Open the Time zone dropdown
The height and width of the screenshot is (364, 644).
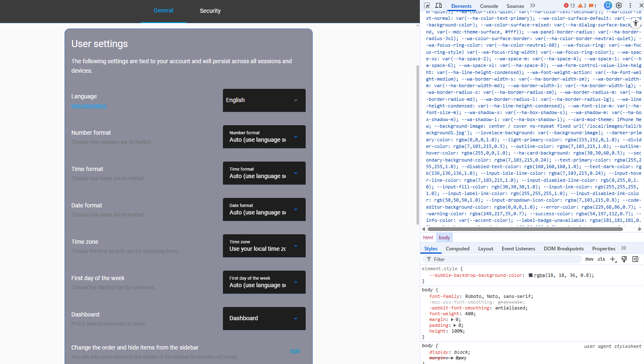264,246
